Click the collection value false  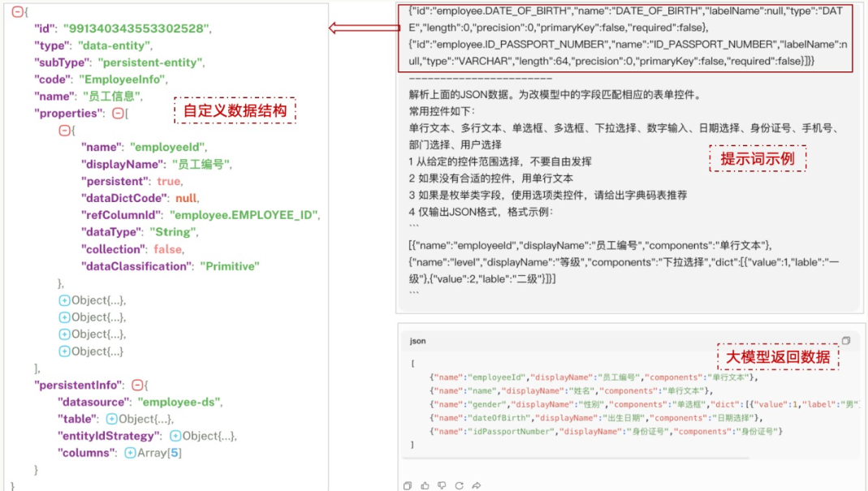click(168, 249)
